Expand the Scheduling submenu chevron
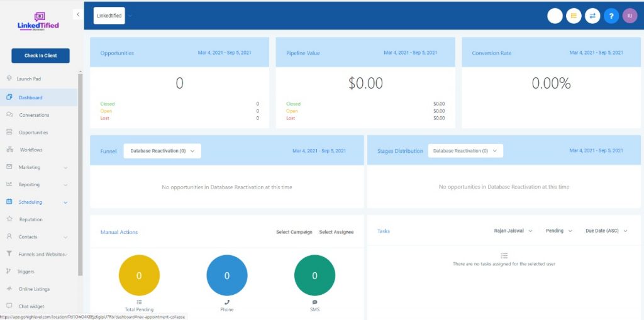This screenshot has height=320, width=644. tap(65, 202)
